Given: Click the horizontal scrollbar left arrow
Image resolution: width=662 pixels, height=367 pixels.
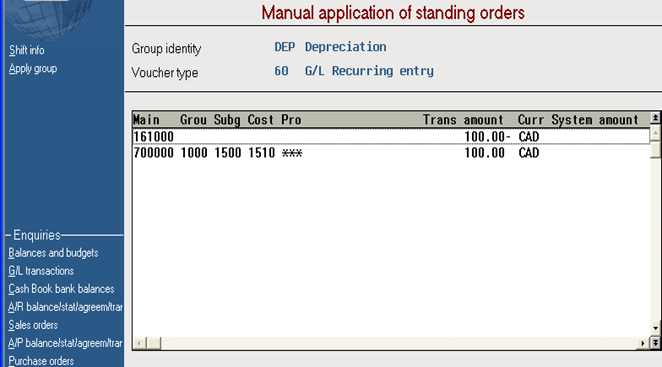Looking at the screenshot, I should pyautogui.click(x=140, y=343).
